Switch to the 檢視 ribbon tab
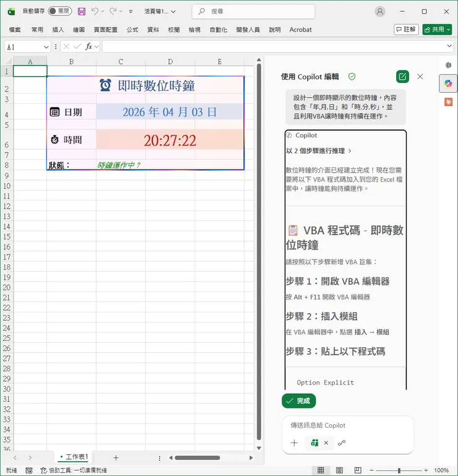This screenshot has height=476, width=458. tap(194, 30)
